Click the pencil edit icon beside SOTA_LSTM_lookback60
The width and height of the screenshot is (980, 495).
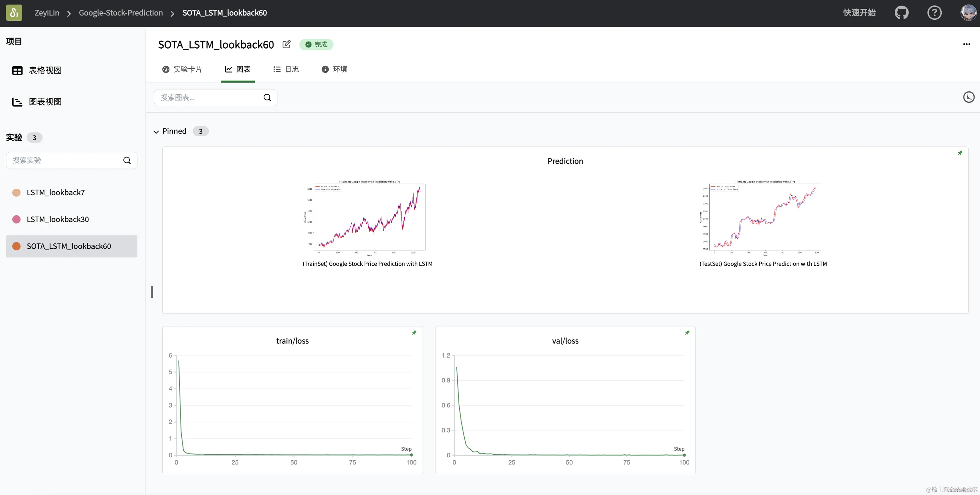point(286,44)
